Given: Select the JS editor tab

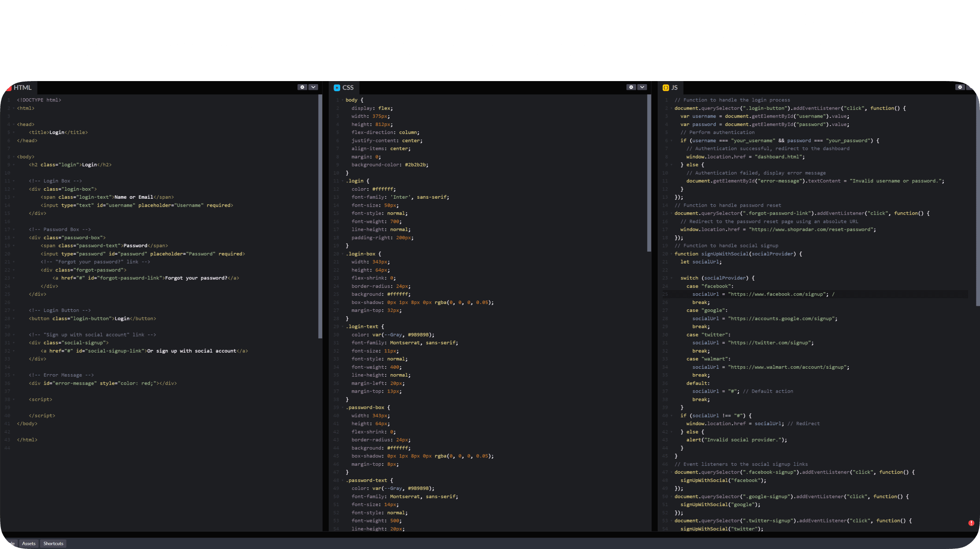Looking at the screenshot, I should click(674, 88).
